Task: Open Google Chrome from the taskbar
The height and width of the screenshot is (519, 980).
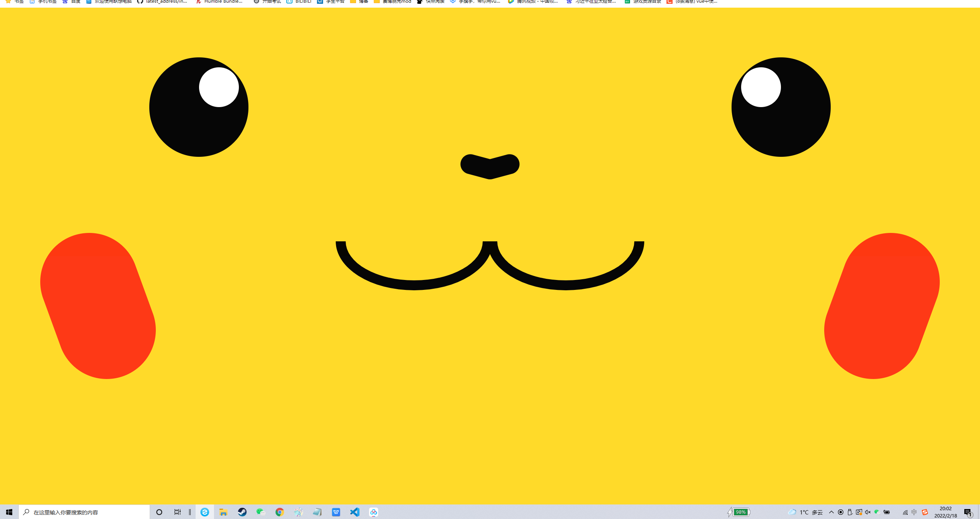Action: pos(279,512)
